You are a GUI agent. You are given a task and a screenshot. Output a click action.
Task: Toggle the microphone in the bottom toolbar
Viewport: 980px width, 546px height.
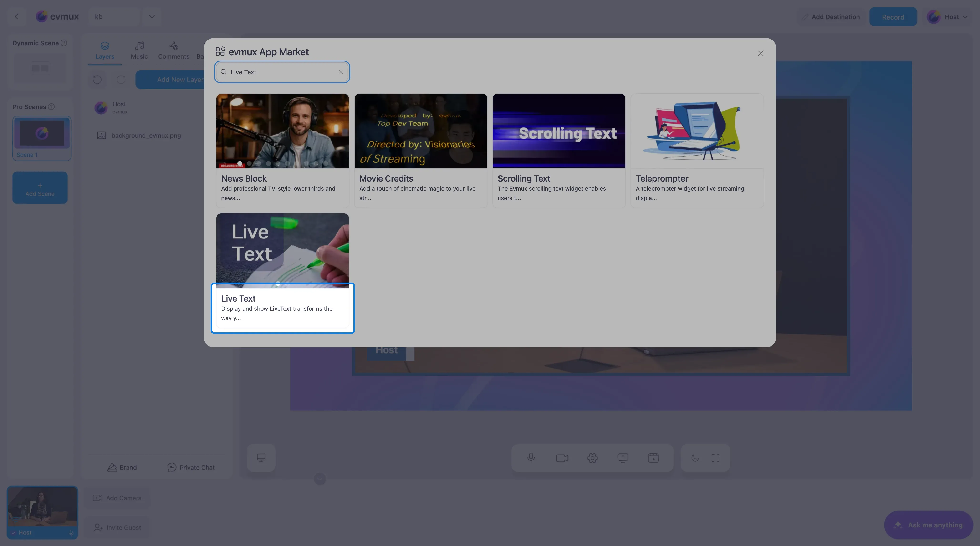point(531,458)
